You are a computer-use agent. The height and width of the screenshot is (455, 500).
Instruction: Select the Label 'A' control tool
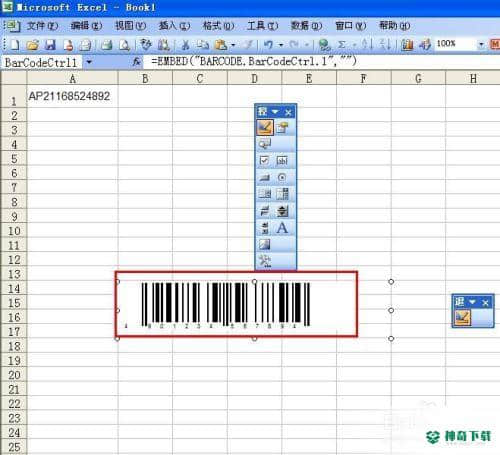pyautogui.click(x=282, y=228)
